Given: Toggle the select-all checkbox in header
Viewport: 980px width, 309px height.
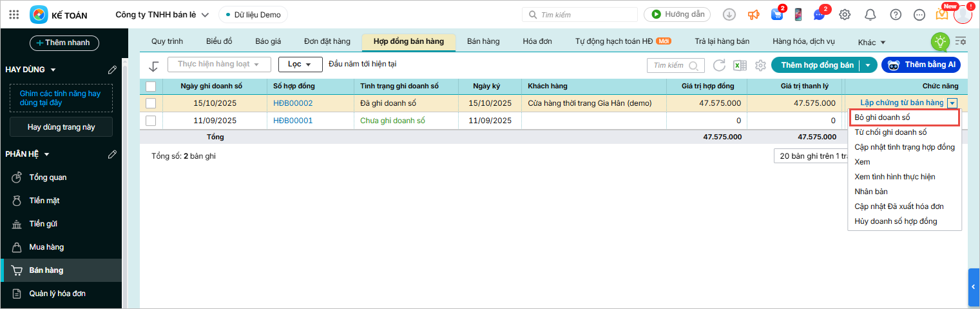Looking at the screenshot, I should click(151, 86).
